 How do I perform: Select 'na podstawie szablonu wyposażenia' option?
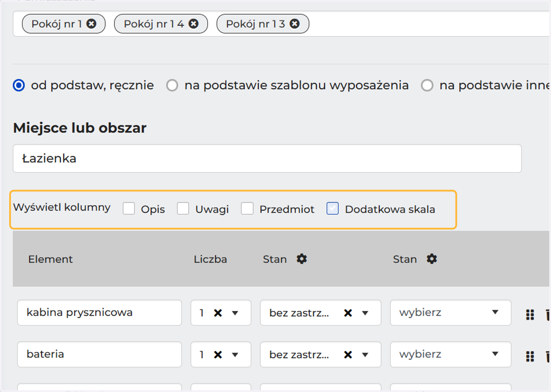pyautogui.click(x=172, y=85)
